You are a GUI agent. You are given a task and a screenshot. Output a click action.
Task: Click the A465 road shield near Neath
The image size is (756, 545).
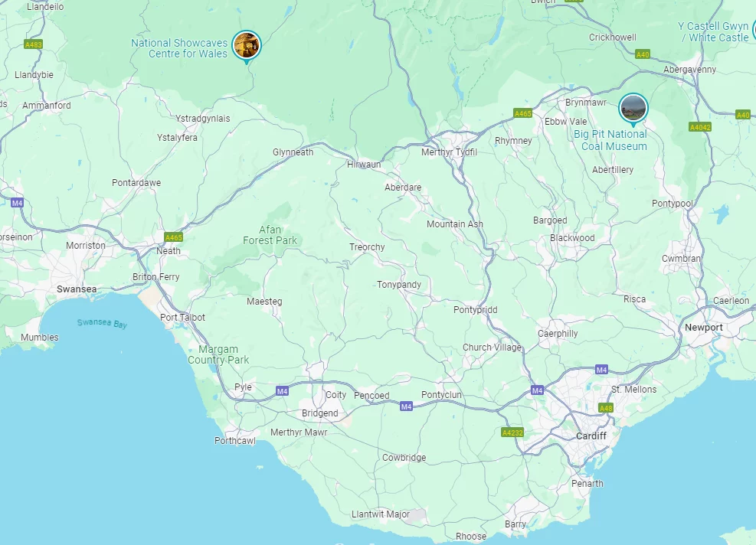pos(174,237)
